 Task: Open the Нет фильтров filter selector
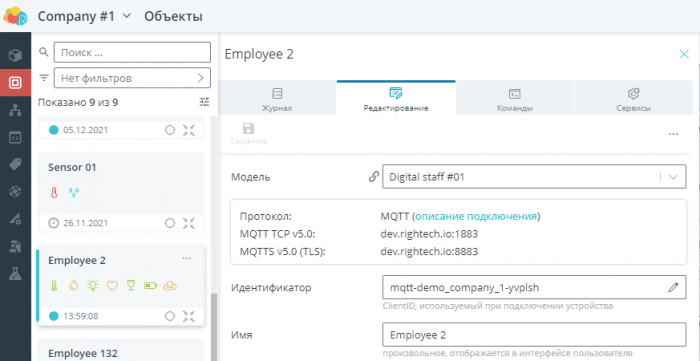tap(132, 78)
